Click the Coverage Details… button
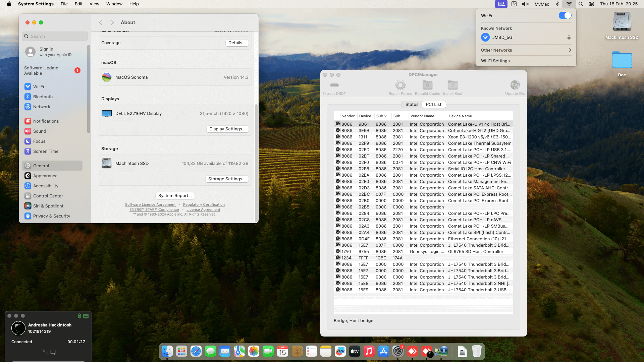The height and width of the screenshot is (362, 644). coord(237,43)
